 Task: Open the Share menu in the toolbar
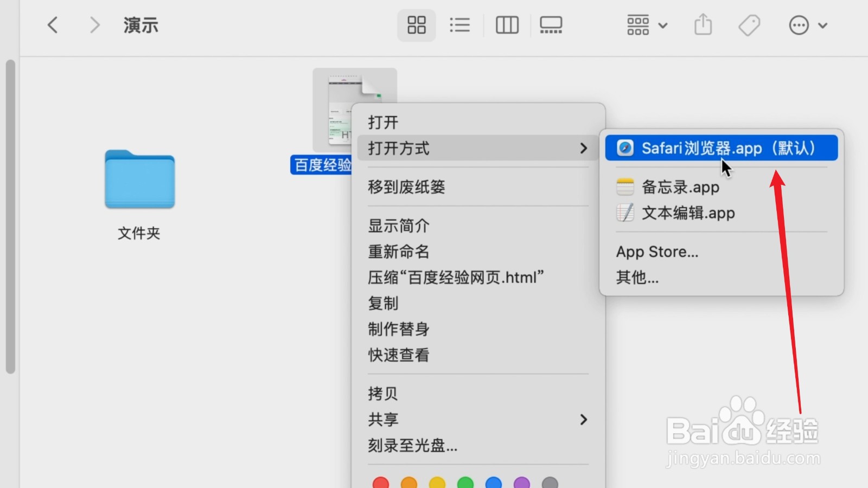click(703, 25)
